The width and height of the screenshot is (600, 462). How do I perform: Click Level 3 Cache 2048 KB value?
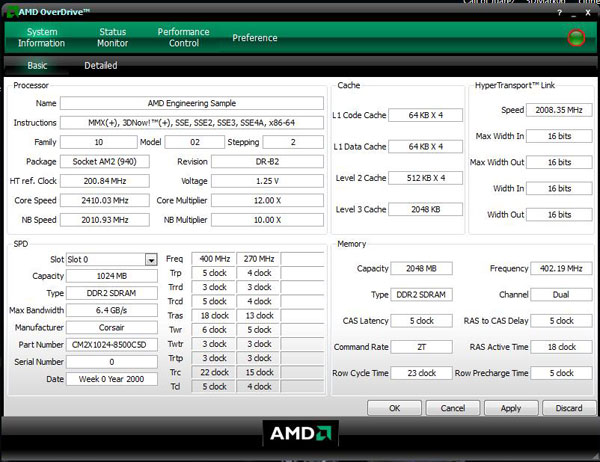[426, 209]
